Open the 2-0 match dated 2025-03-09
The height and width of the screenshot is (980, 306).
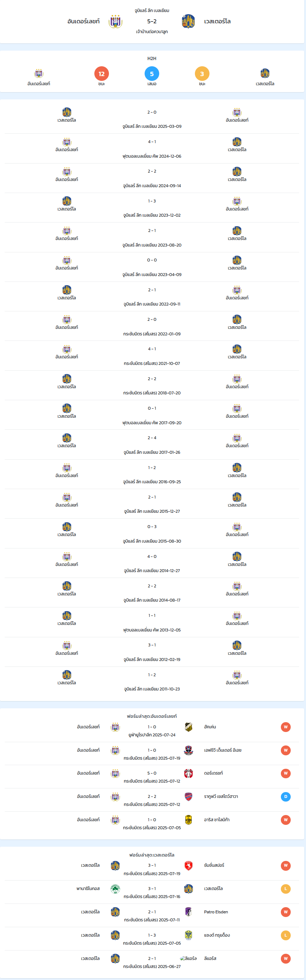[x=152, y=119]
